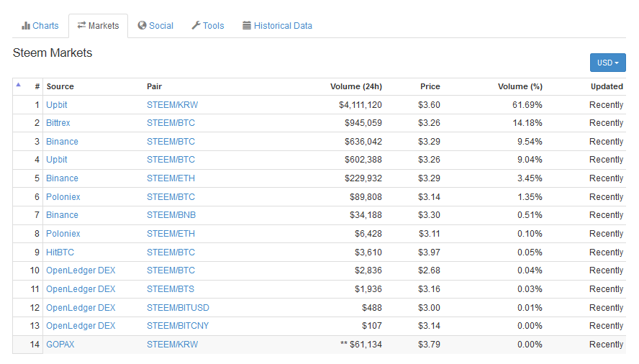The image size is (639, 364).
Task: Click the wrench icon beside Tools
Action: pos(196,25)
